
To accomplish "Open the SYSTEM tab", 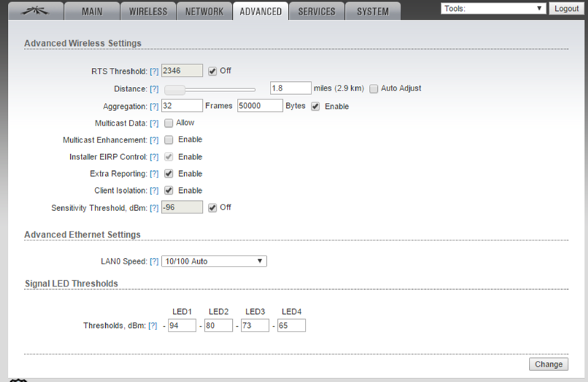I will tap(373, 11).
